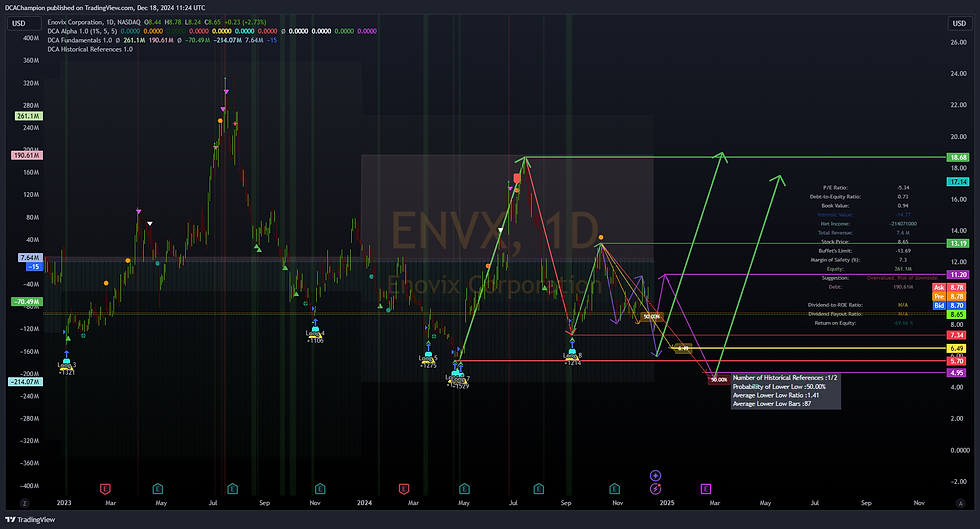Click the teal earnings marker before Sep 2024
The height and width of the screenshot is (529, 980).
[539, 489]
